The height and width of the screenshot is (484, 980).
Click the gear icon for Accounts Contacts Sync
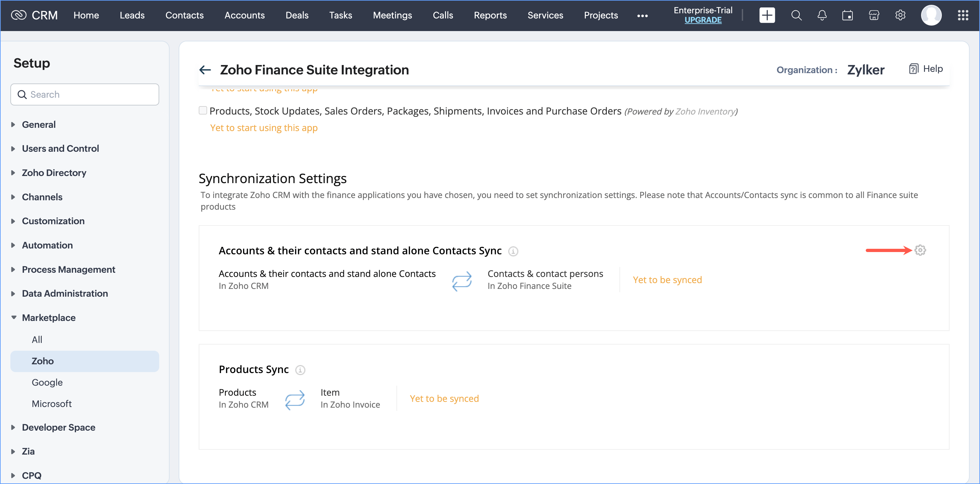(x=919, y=250)
